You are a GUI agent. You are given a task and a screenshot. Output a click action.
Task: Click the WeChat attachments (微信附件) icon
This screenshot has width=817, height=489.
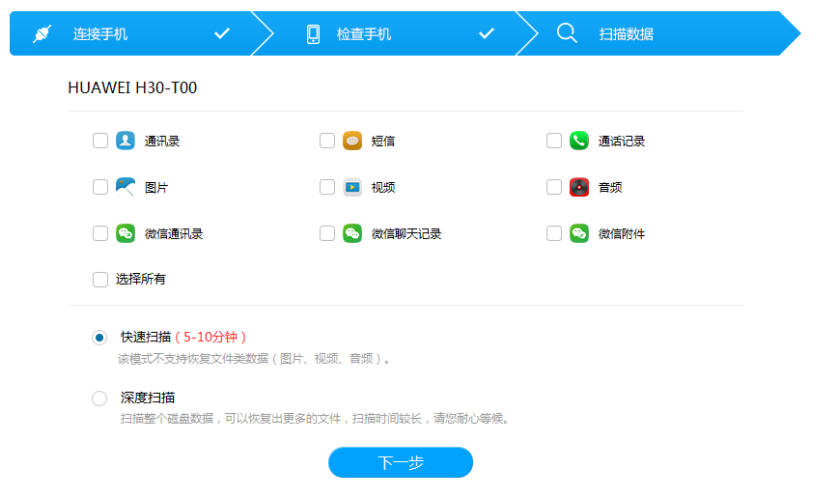coord(579,233)
